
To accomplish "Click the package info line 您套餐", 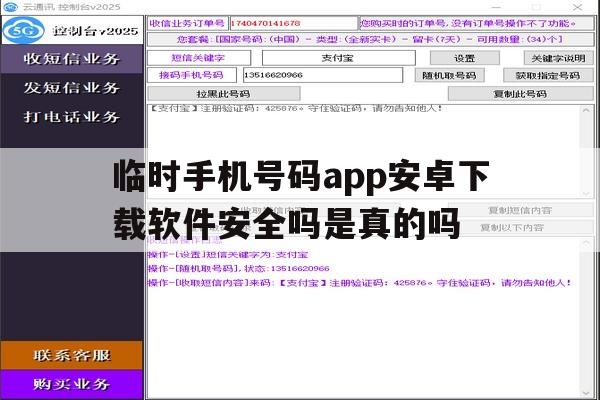I will point(370,39).
